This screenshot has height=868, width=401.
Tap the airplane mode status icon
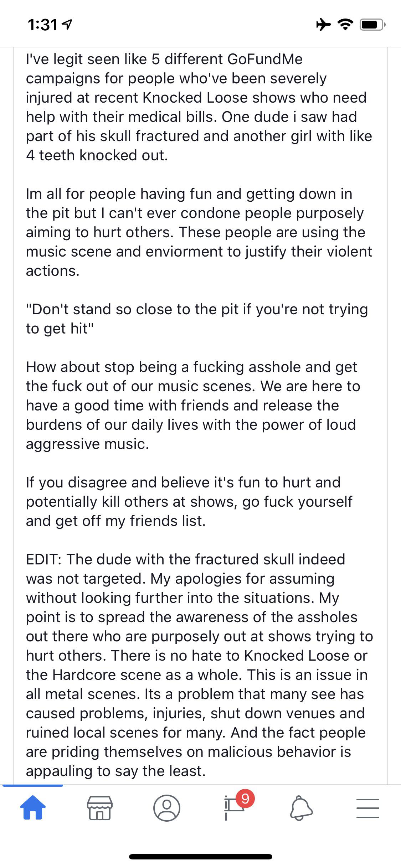[323, 25]
